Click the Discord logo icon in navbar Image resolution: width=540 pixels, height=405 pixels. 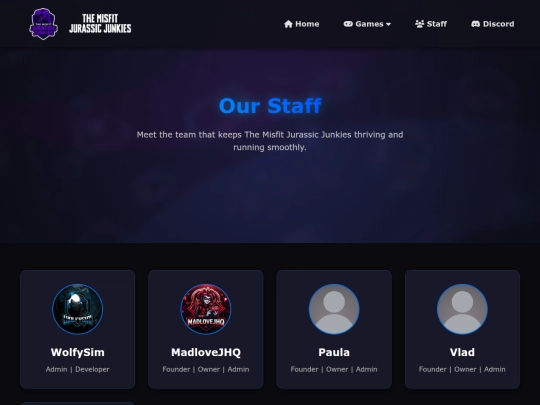tap(476, 24)
